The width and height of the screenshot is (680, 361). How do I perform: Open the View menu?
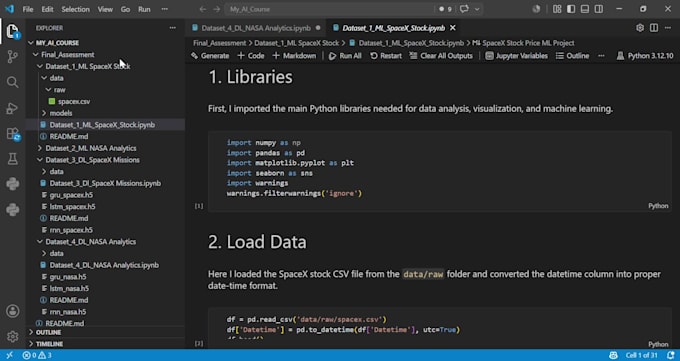click(105, 9)
